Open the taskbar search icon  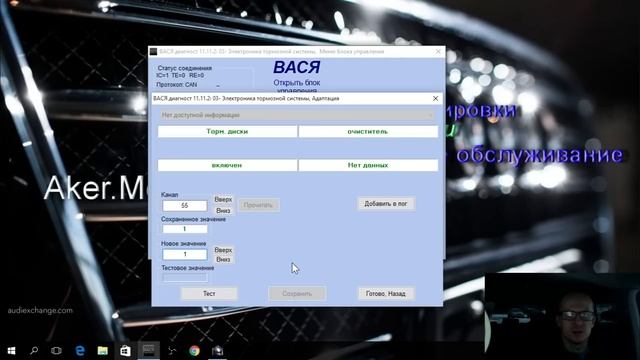[x=34, y=351]
